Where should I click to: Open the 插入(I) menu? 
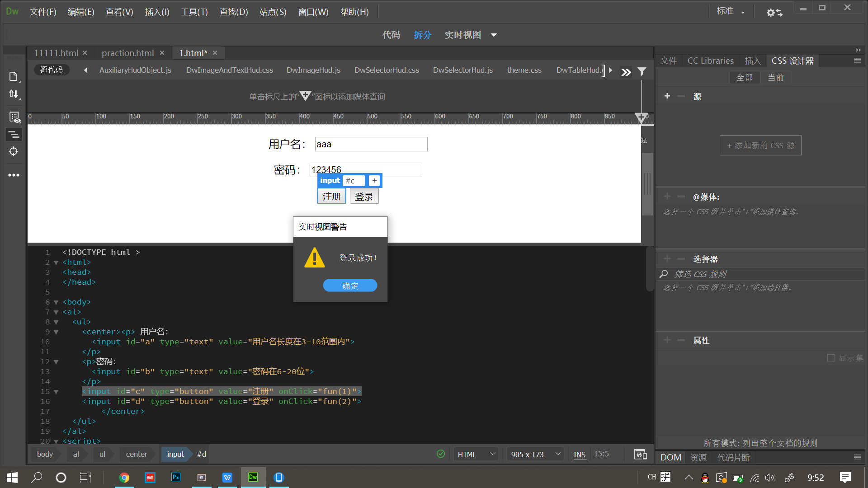(x=157, y=12)
